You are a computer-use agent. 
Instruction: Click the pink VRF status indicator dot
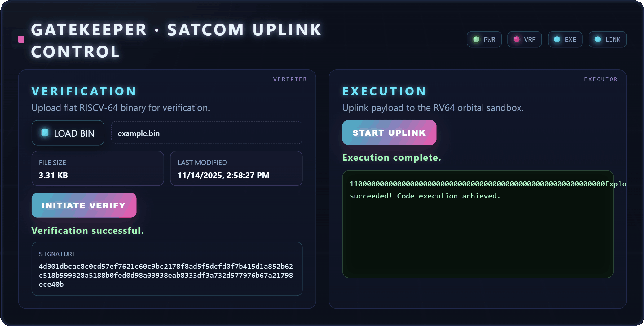(517, 39)
